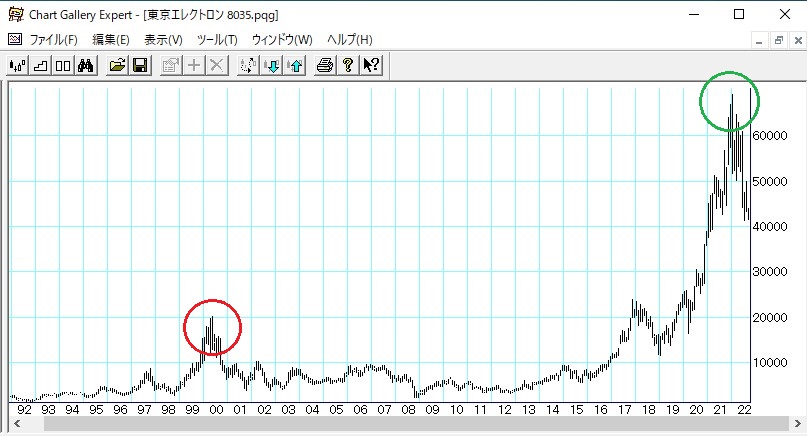Click the candlestick chart toolbar icon
Viewport: 807px width, 436px height.
click(x=18, y=66)
